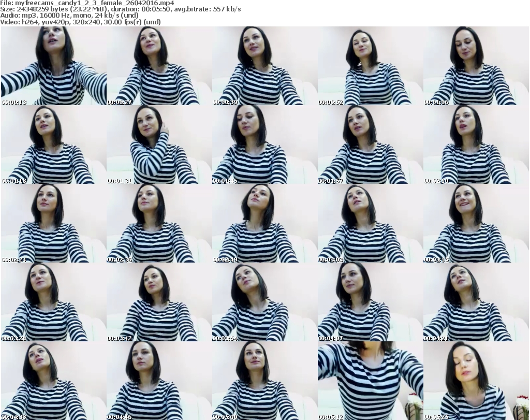
Task: Open the frame at timestamp 00:00:39
Action: [265, 66]
